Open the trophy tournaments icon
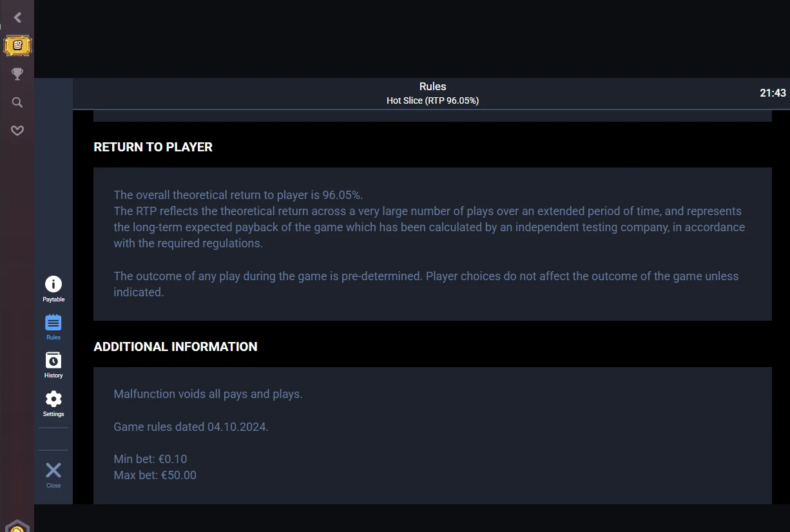 pyautogui.click(x=17, y=74)
